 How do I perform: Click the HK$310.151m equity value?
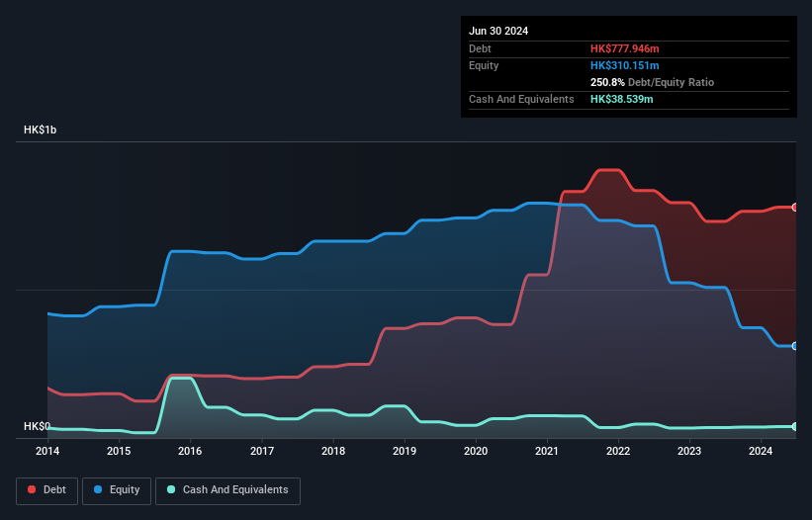tap(624, 65)
